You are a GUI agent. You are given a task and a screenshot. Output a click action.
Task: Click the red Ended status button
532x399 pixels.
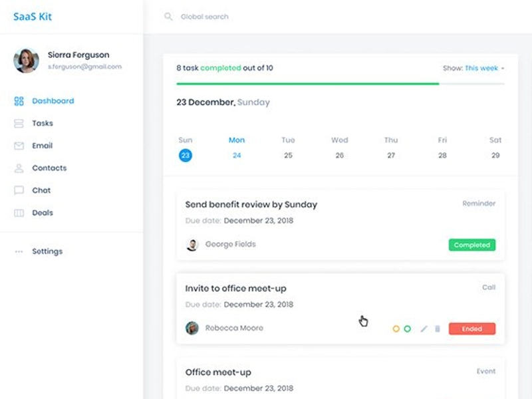(471, 329)
